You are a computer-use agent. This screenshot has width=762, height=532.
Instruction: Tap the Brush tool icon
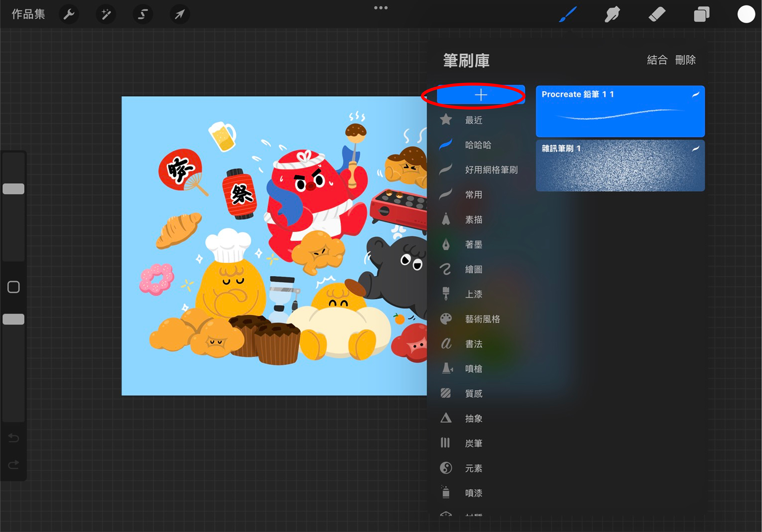point(568,14)
